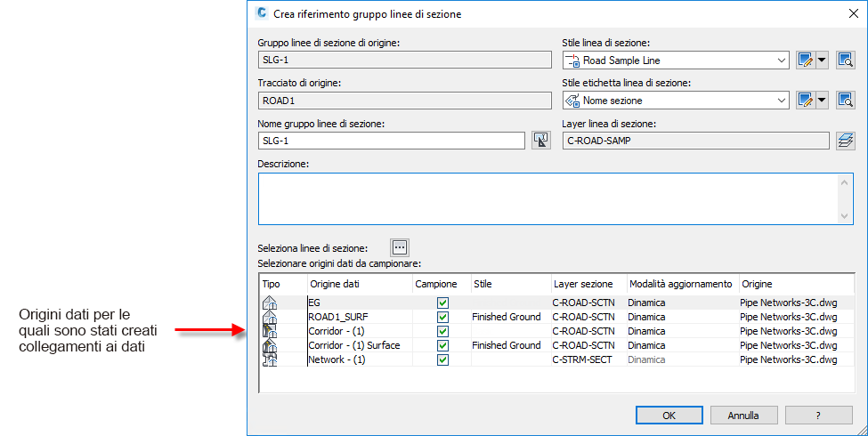The height and width of the screenshot is (436, 868).
Task: Open layer picker for C-ROAD-SAMP
Action: [845, 141]
